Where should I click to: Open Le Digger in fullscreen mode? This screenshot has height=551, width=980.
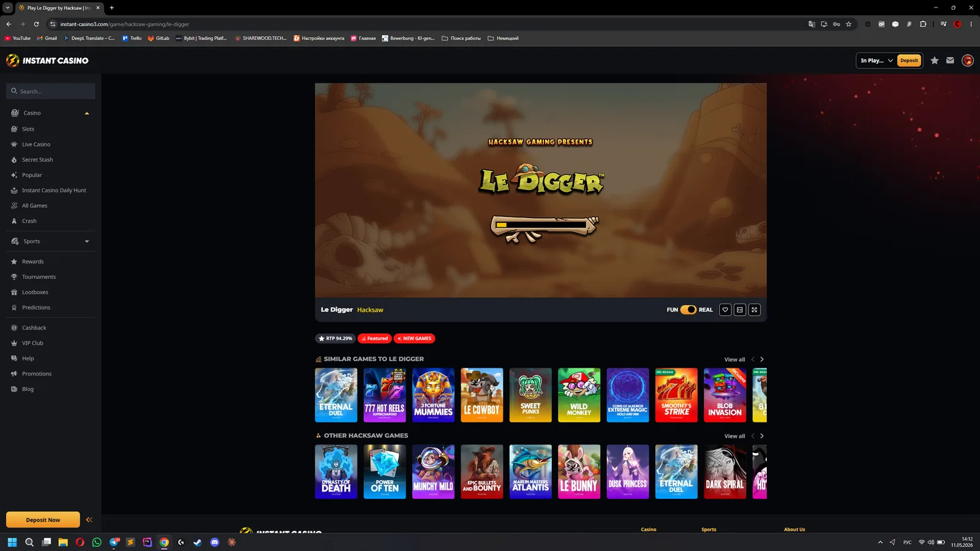pyautogui.click(x=755, y=310)
